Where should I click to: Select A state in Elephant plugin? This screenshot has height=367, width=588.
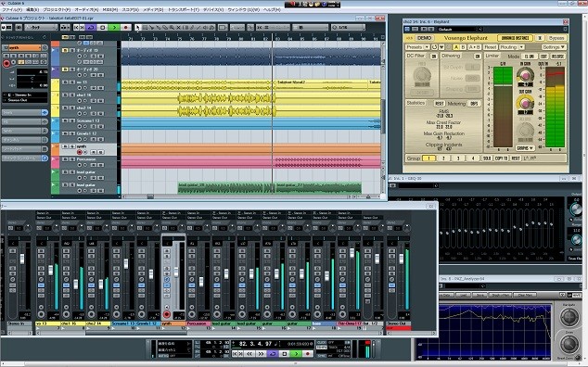coord(456,47)
